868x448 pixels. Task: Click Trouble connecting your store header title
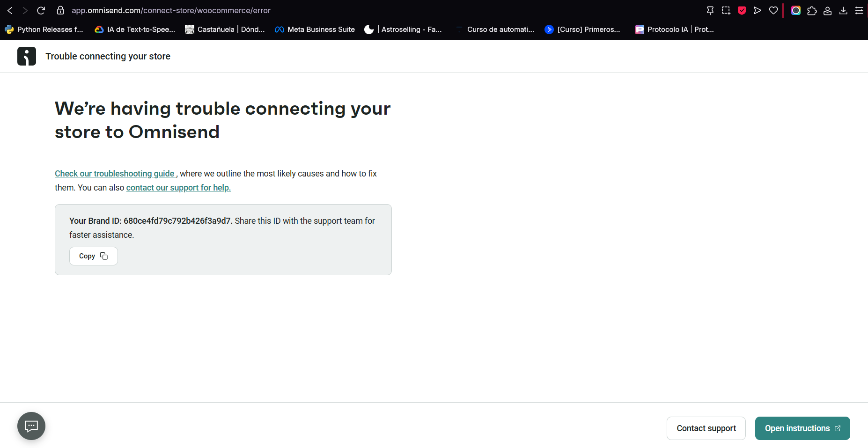(x=108, y=56)
